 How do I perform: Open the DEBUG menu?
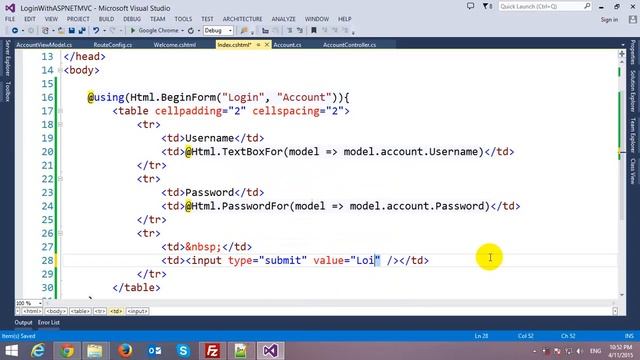(x=132, y=19)
